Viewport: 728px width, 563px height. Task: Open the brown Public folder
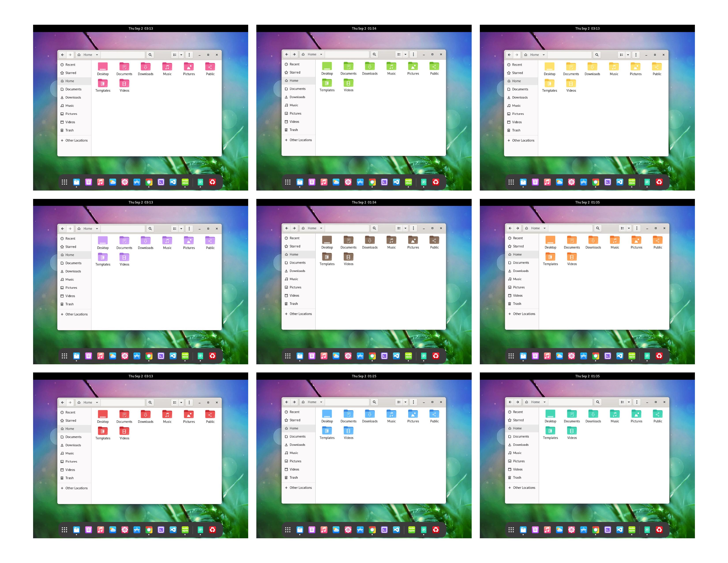(434, 240)
